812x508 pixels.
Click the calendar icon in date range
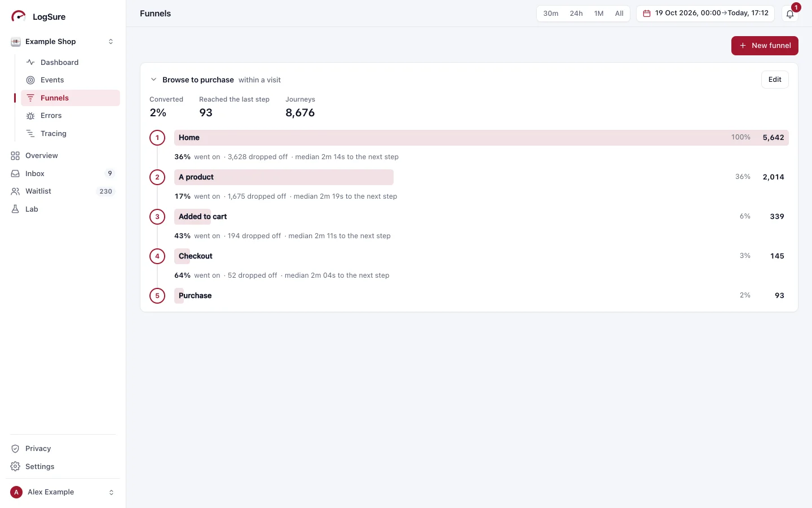point(647,14)
